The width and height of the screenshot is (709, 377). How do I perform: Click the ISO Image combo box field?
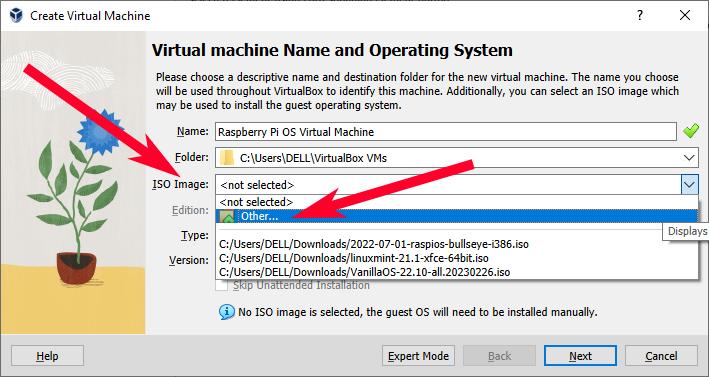457,184
